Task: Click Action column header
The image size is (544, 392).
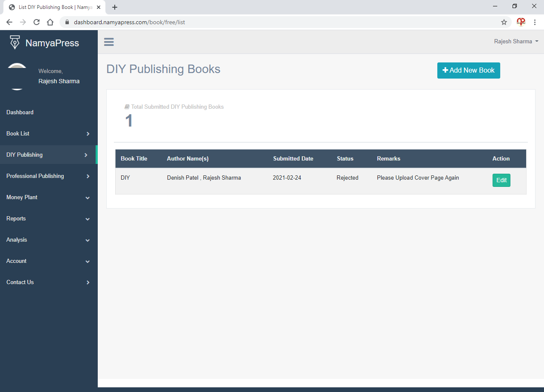Action: point(501,158)
